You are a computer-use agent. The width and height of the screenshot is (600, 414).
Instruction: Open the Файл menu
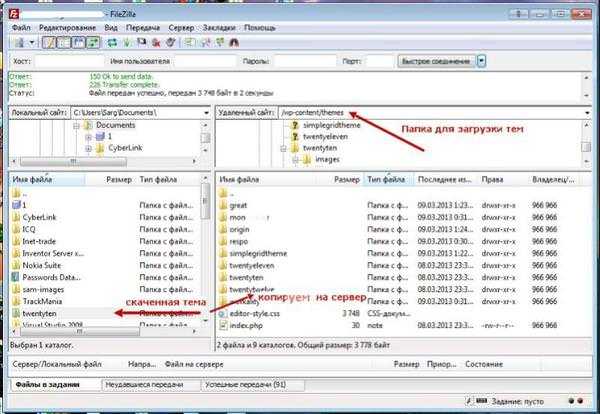[21, 28]
